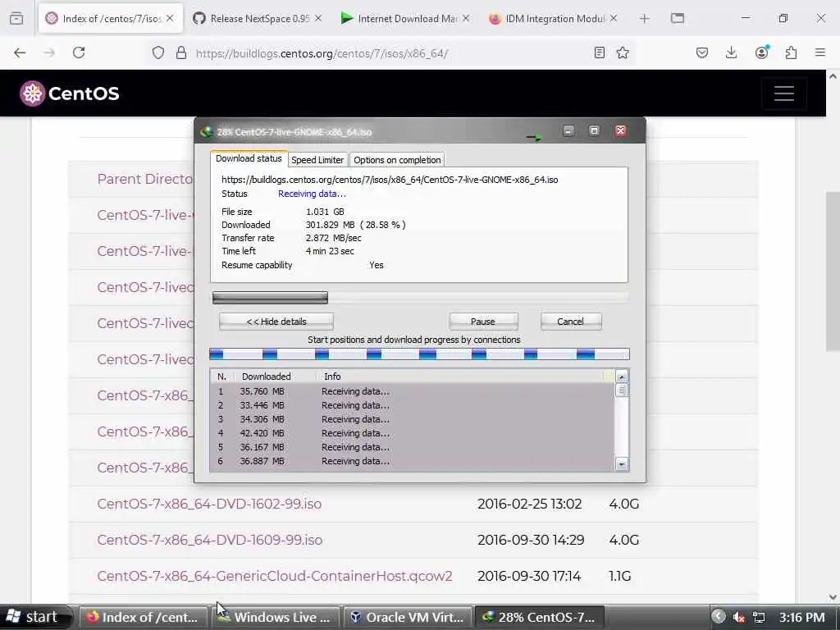Open the Speed Limiter tab in IDM
Image resolution: width=840 pixels, height=630 pixels.
click(x=317, y=160)
